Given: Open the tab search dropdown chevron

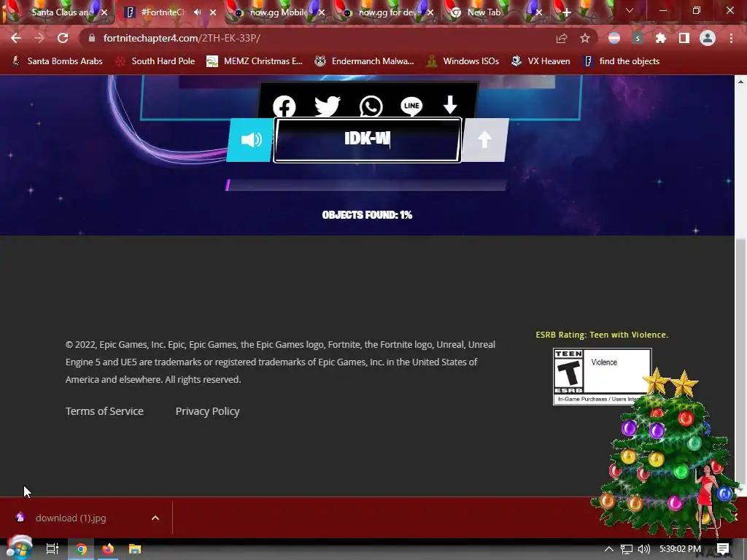Looking at the screenshot, I should (x=630, y=10).
